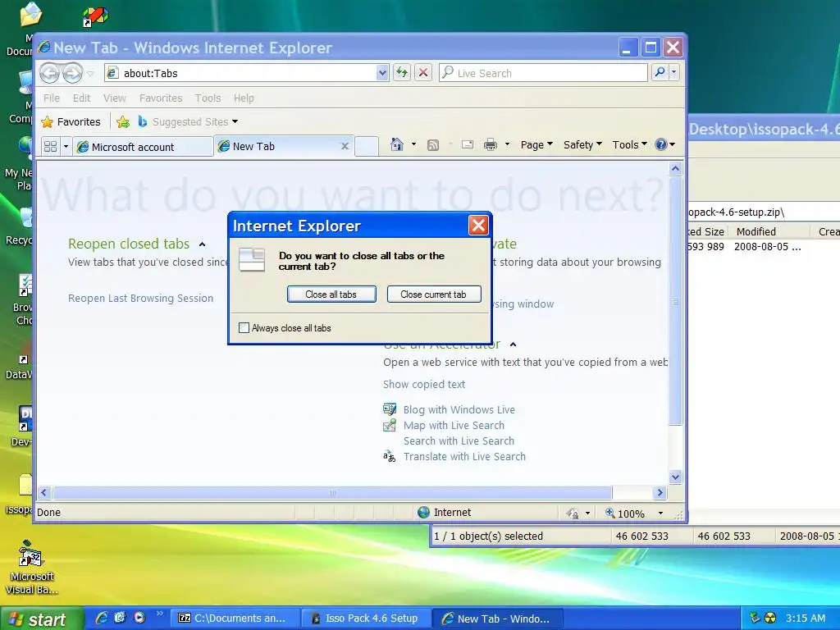Image resolution: width=840 pixels, height=630 pixels.
Task: Expand the address bar history dropdown
Action: [x=382, y=73]
